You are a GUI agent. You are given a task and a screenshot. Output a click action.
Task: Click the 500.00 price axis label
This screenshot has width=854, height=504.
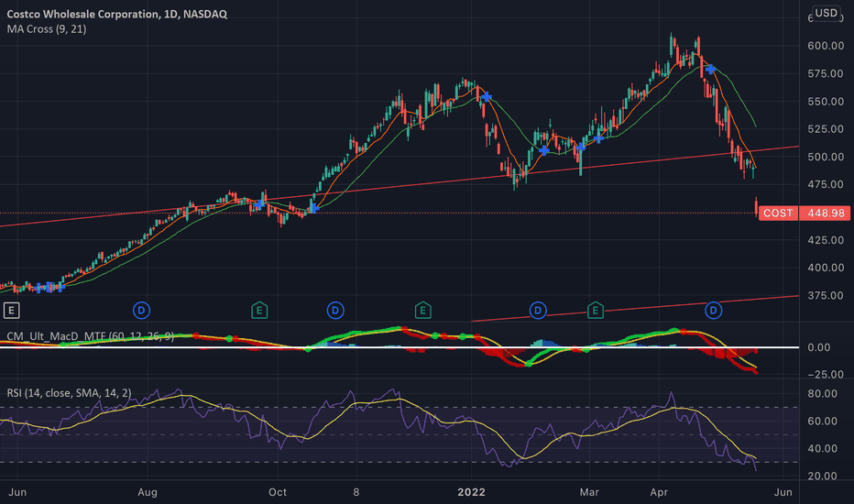click(826, 157)
